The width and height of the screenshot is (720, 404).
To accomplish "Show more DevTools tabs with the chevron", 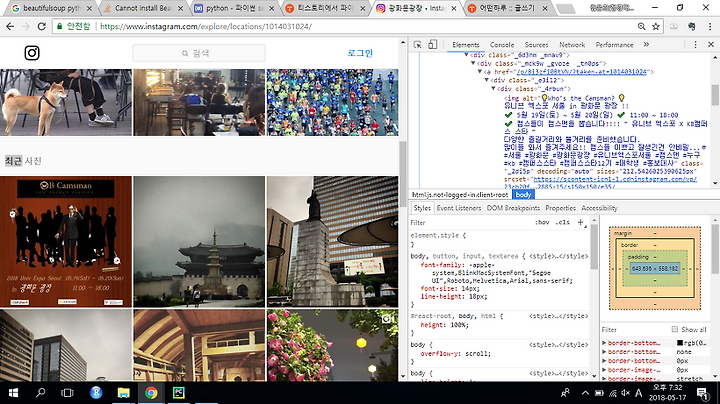I will (647, 45).
